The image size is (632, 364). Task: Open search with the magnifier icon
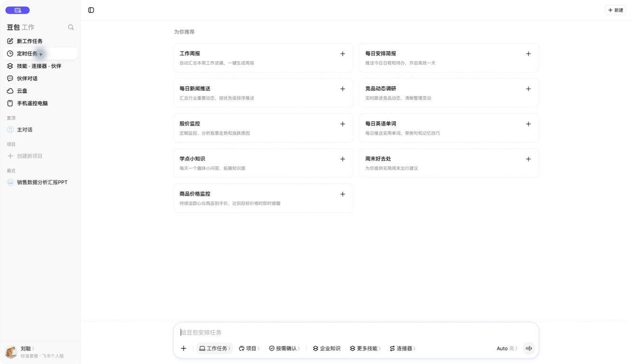tap(71, 27)
